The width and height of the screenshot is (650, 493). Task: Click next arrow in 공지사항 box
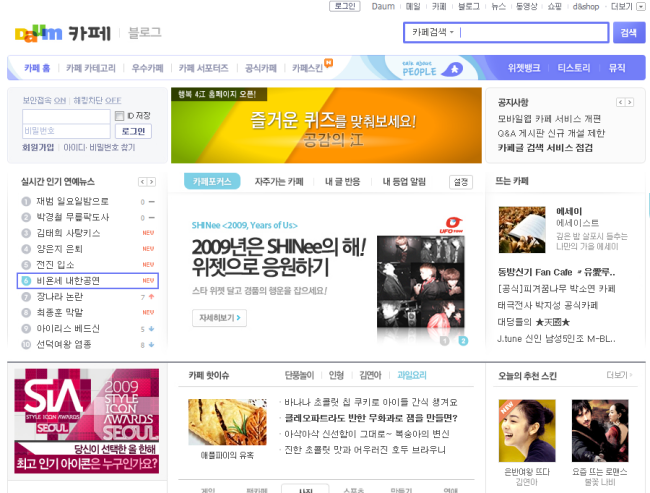click(630, 102)
